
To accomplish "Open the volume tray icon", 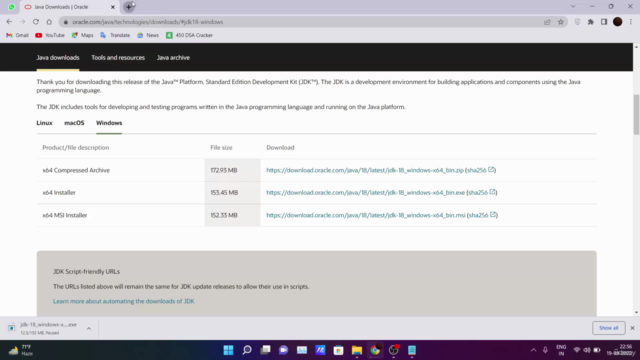I will 587,350.
